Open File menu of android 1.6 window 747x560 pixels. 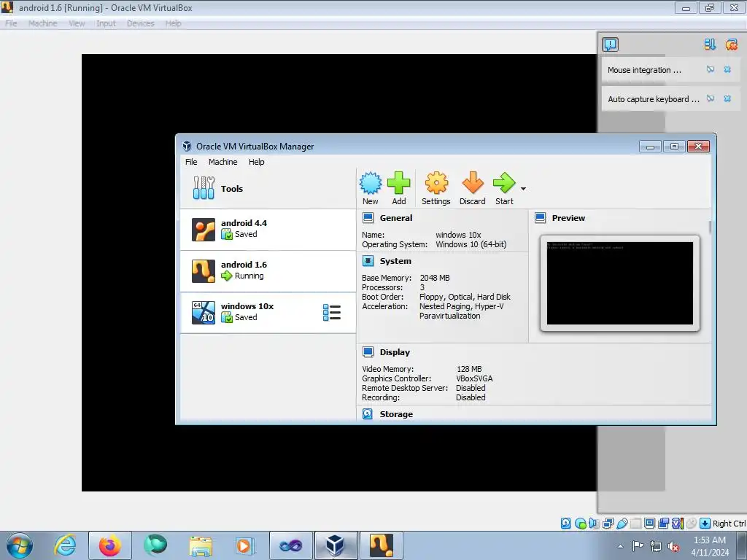click(11, 23)
